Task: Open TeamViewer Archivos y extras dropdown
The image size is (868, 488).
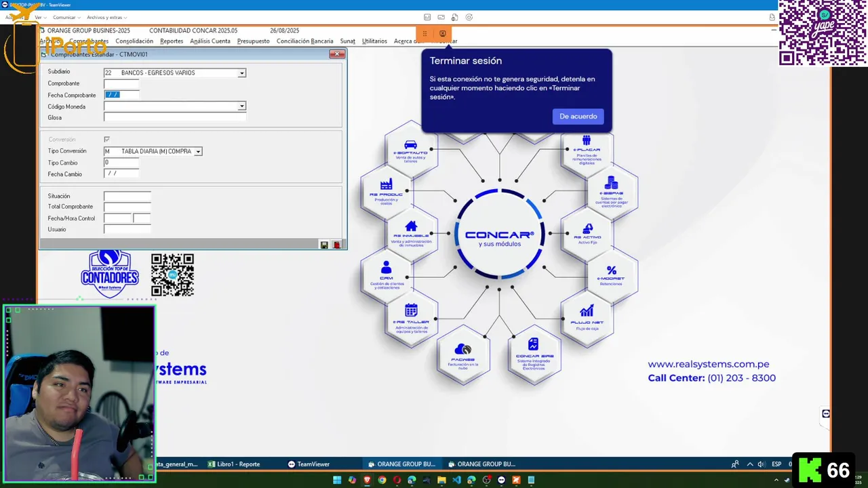Action: point(107,18)
